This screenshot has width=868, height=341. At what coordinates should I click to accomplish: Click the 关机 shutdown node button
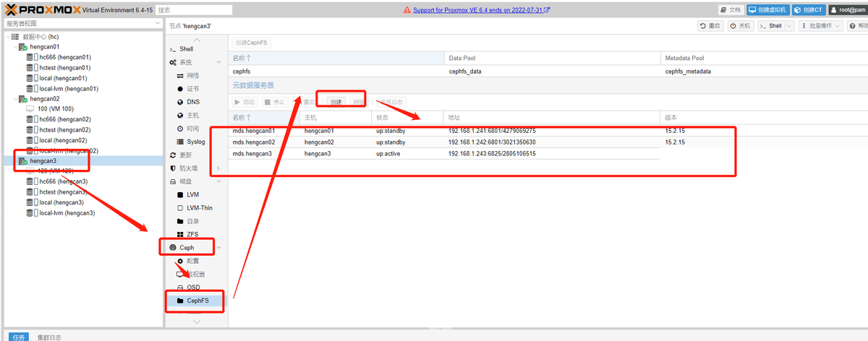741,25
